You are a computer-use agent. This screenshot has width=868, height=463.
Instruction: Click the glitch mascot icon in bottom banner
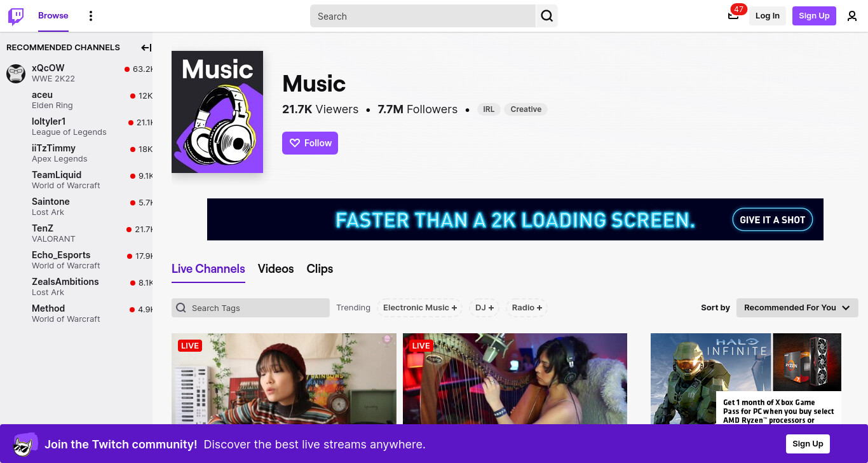tap(25, 444)
